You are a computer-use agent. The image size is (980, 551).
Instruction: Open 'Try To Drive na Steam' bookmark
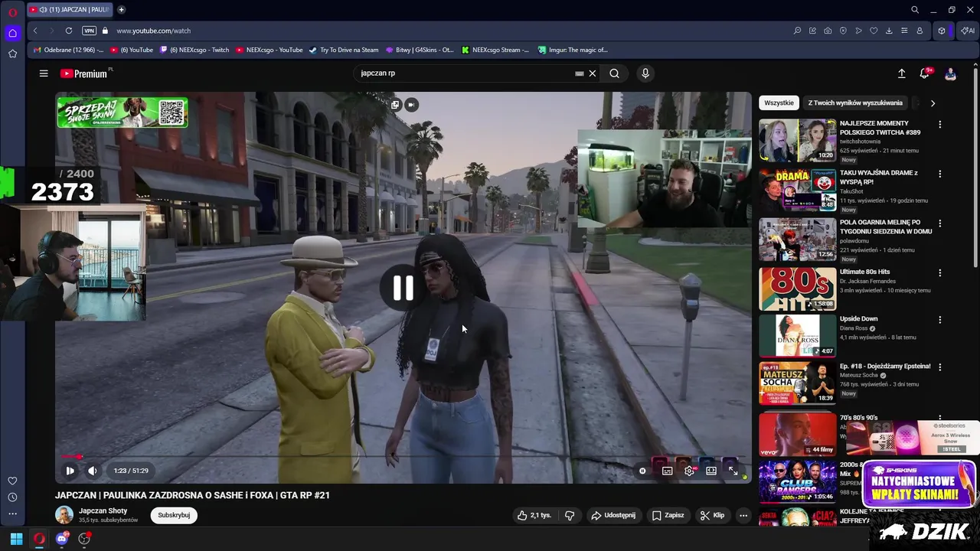(344, 50)
